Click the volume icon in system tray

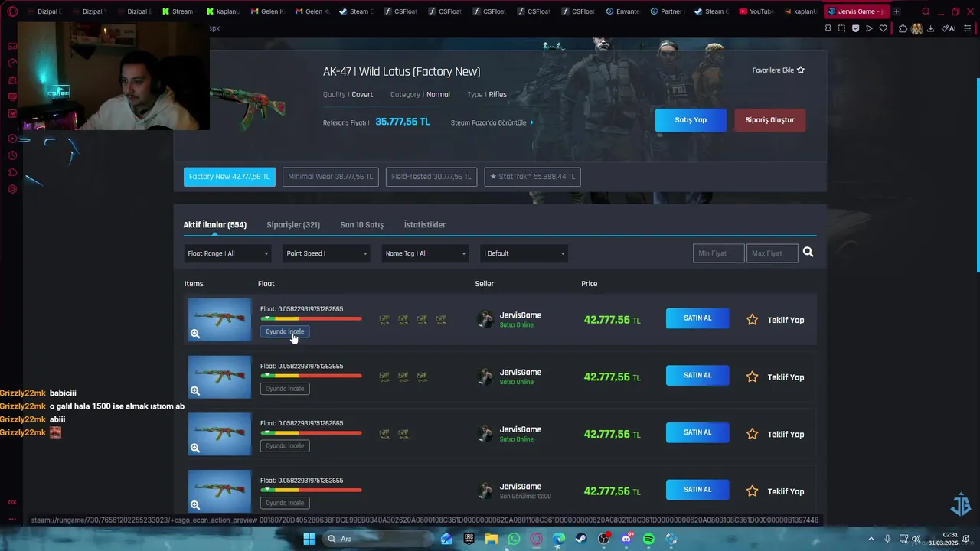(916, 539)
